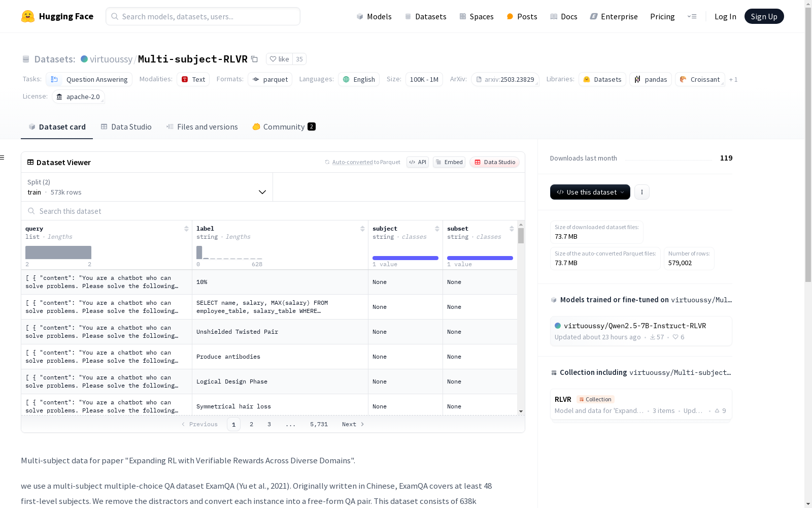Open Data Studio from the viewer header
This screenshot has width=812, height=508.
click(494, 162)
